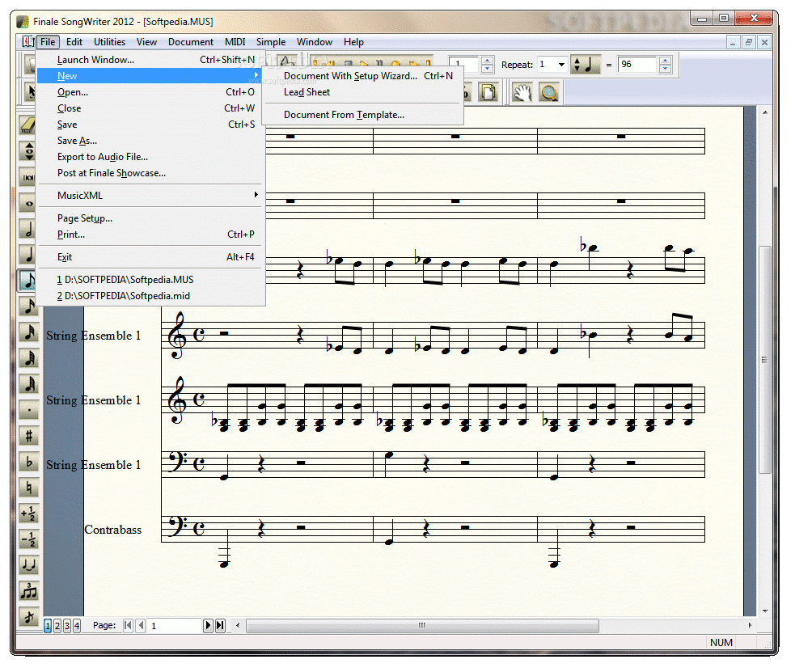The height and width of the screenshot is (672, 795).
Task: Choose the whole note duration
Action: (x=28, y=203)
